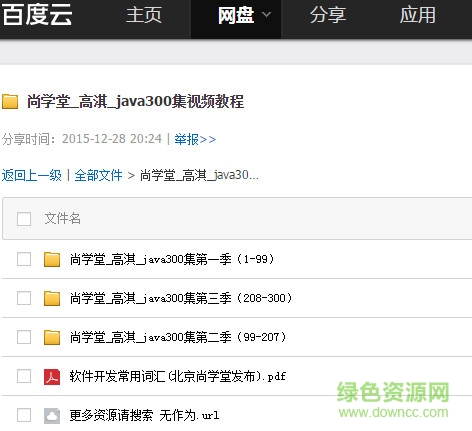This screenshot has width=472, height=431.
Task: Click the 文件名 column header
Action: 63,218
